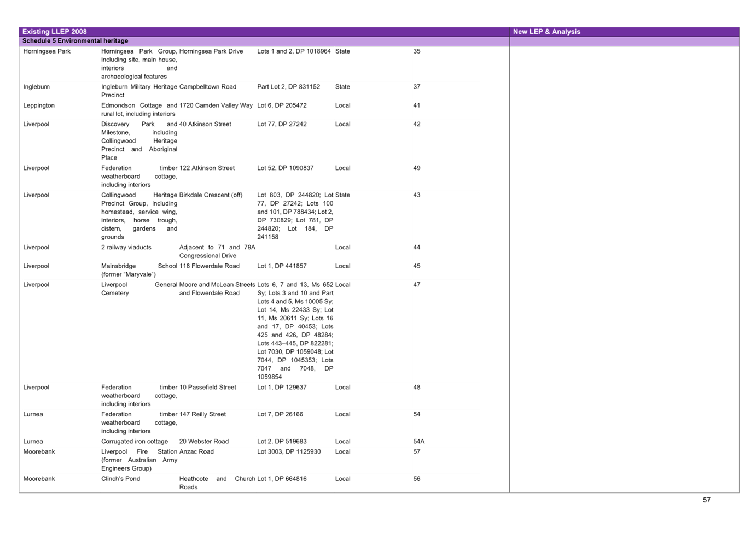Click item number 54
This screenshot has width=756, height=534.
[x=417, y=414]
